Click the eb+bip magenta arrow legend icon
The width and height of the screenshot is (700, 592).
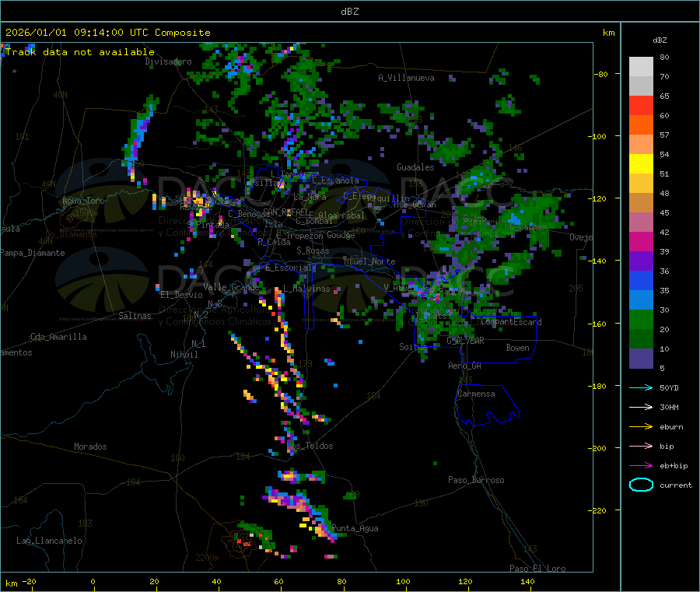[x=641, y=465]
